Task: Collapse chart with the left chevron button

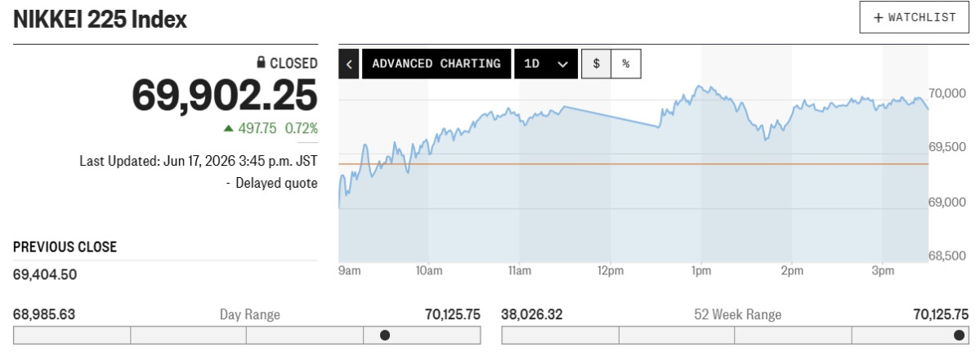Action: [349, 64]
